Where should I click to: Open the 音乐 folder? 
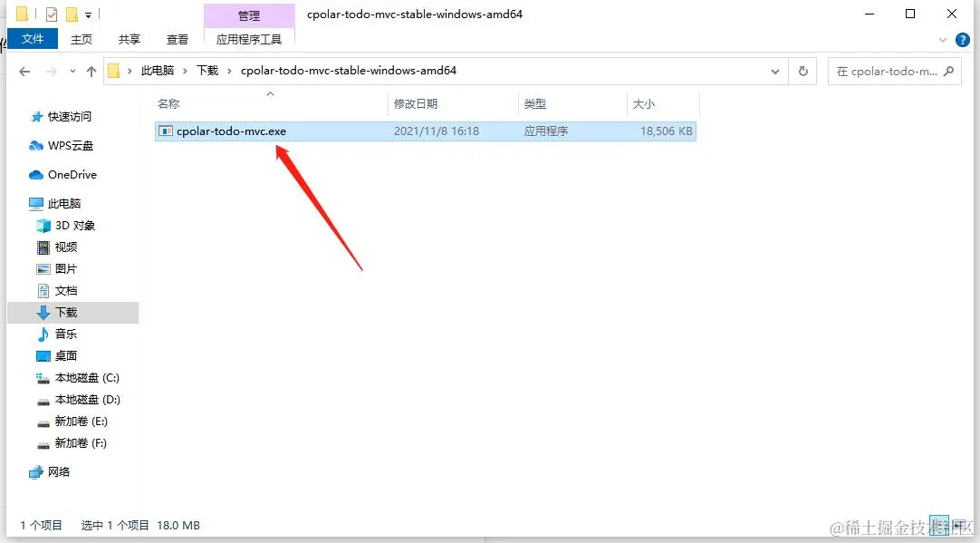[x=65, y=335]
